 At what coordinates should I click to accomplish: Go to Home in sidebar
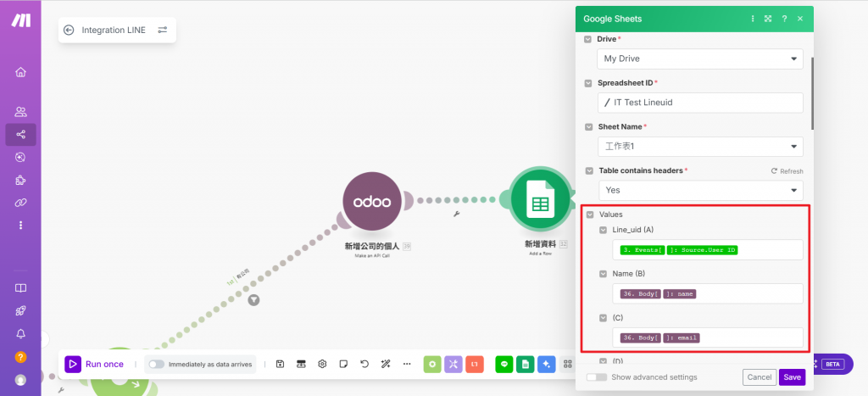pos(20,72)
